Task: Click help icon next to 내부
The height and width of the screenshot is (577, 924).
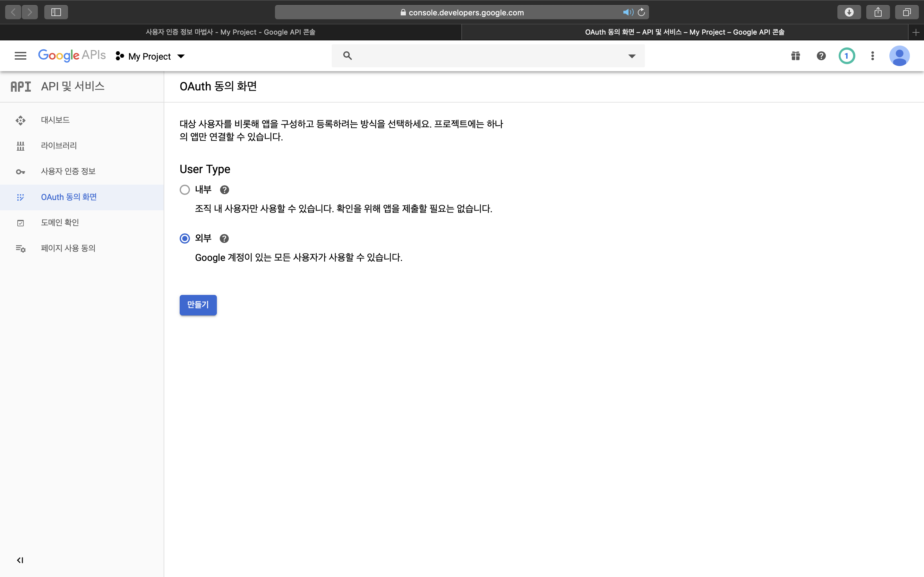Action: 225,190
